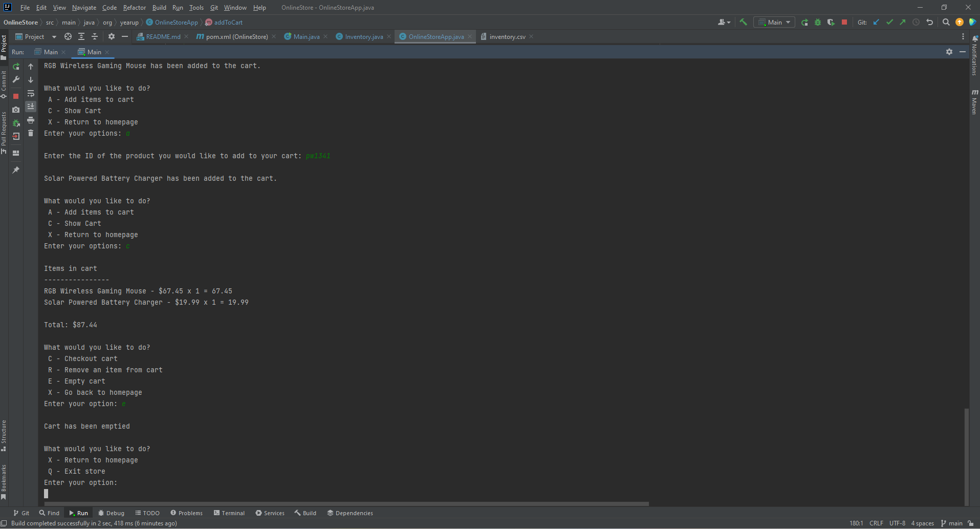The image size is (980, 529).
Task: Print the console output
Action: 31,120
